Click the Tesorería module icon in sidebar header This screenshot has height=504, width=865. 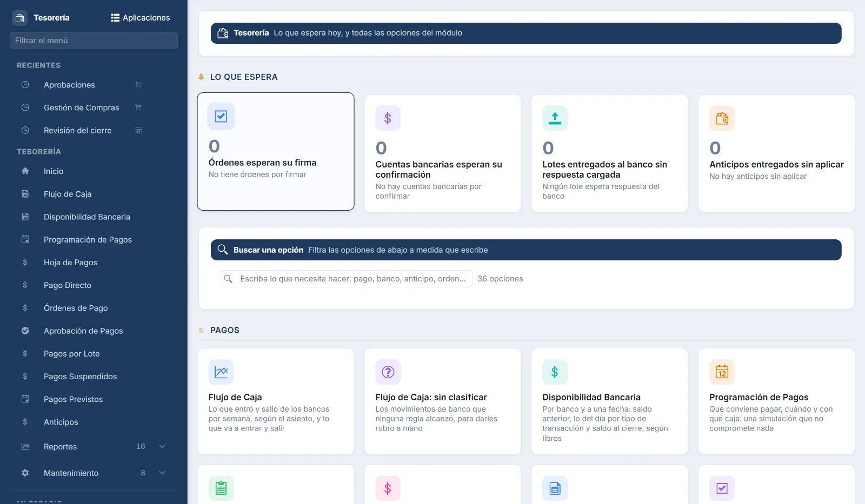click(20, 18)
